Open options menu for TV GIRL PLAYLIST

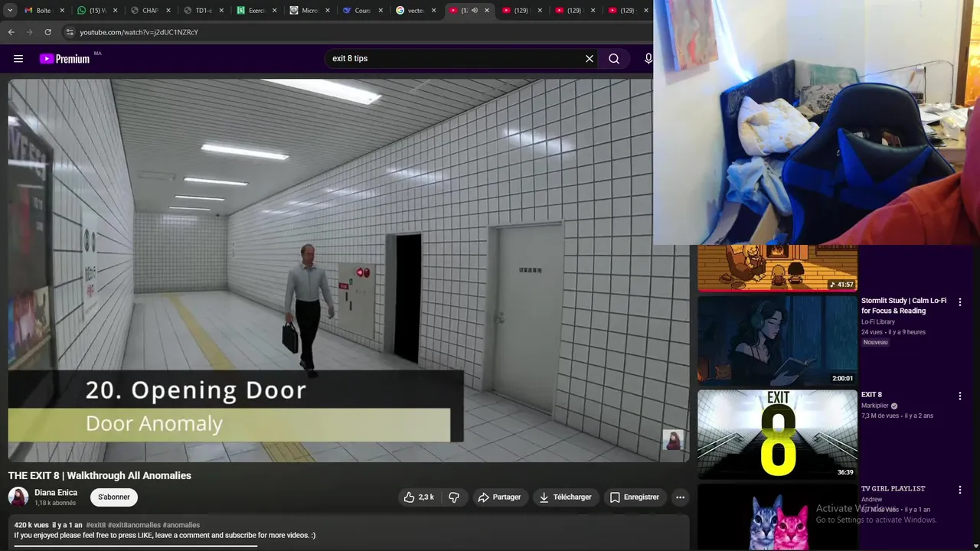(x=959, y=490)
